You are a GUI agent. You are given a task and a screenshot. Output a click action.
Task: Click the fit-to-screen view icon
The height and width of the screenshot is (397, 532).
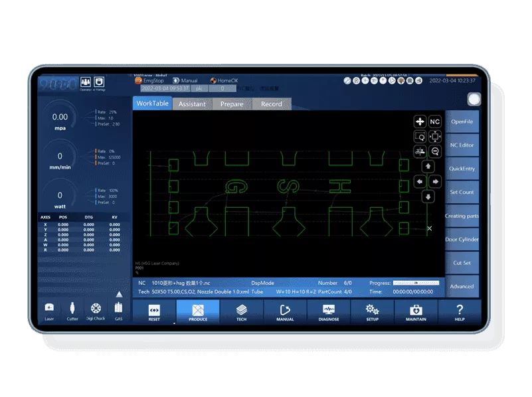point(435,137)
